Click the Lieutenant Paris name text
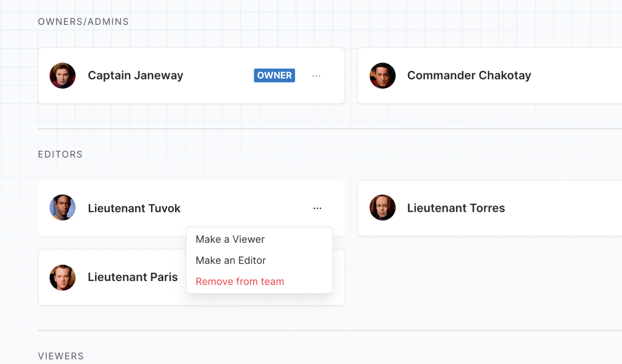This screenshot has height=364, width=622. (x=133, y=277)
